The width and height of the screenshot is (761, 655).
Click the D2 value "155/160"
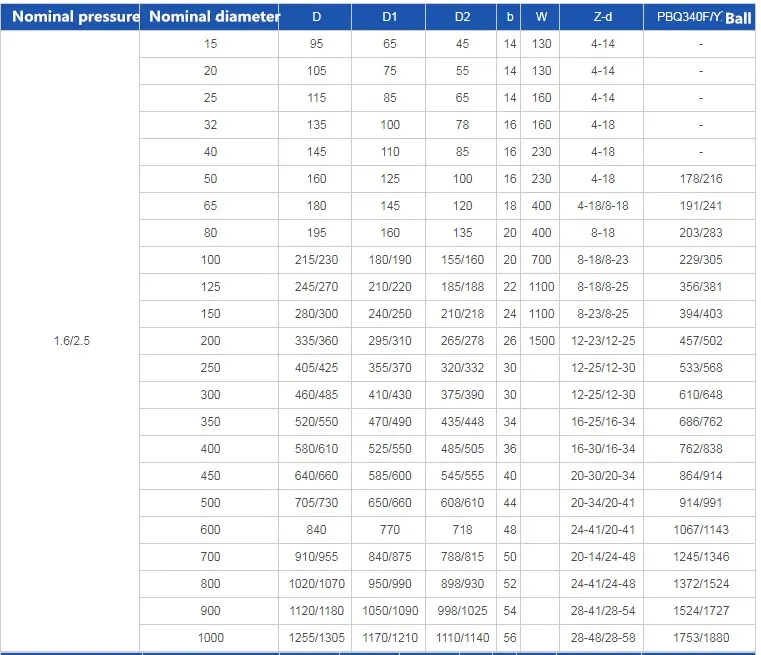point(462,260)
